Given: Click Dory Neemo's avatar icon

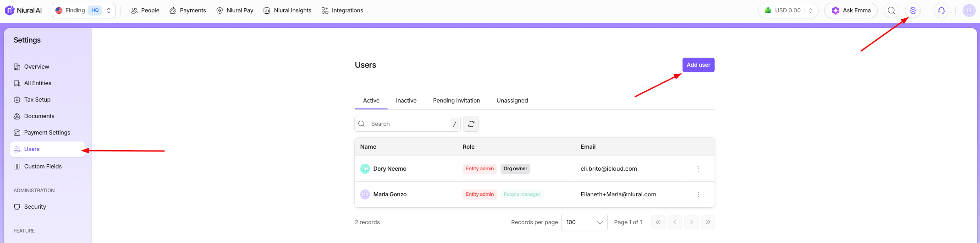Looking at the screenshot, I should coord(365,169).
